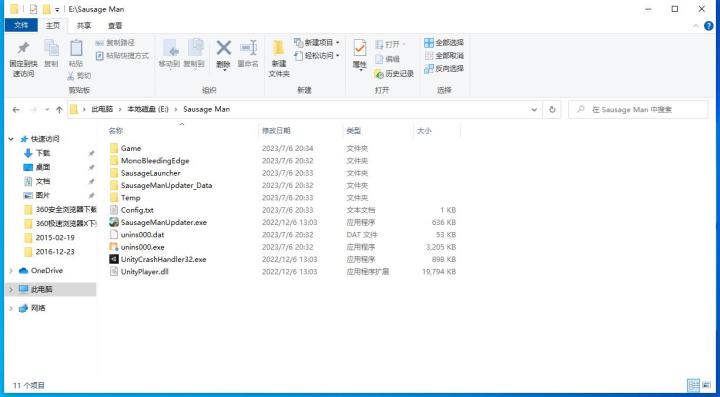Collapse the 快速访问 Quick access tree

tap(11, 139)
